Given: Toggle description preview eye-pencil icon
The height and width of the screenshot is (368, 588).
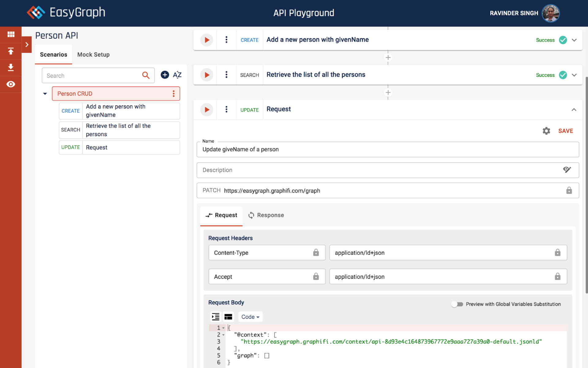Looking at the screenshot, I should (567, 170).
